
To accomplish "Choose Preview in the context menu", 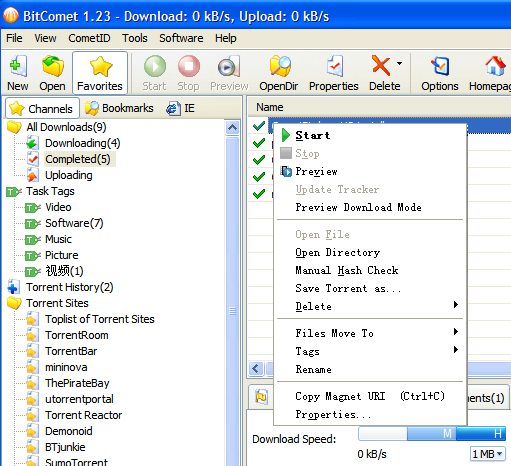I will 370,171.
